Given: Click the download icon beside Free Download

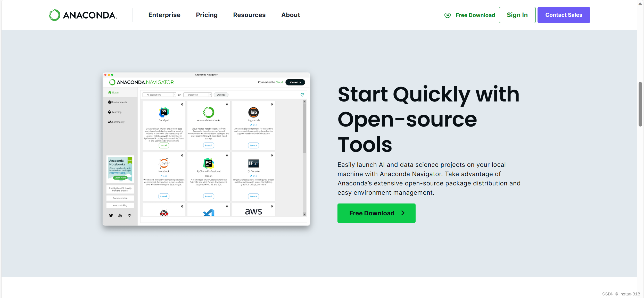Looking at the screenshot, I should coord(448,15).
